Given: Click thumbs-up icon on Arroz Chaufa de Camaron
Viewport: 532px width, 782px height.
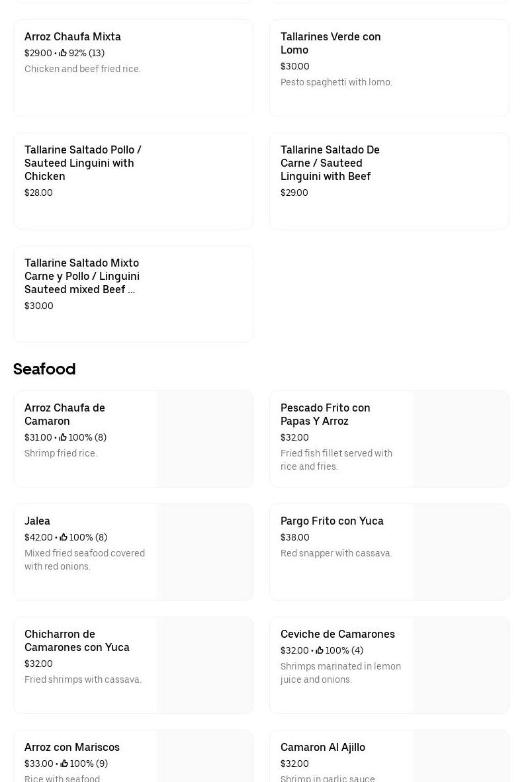Looking at the screenshot, I should pos(63,437).
